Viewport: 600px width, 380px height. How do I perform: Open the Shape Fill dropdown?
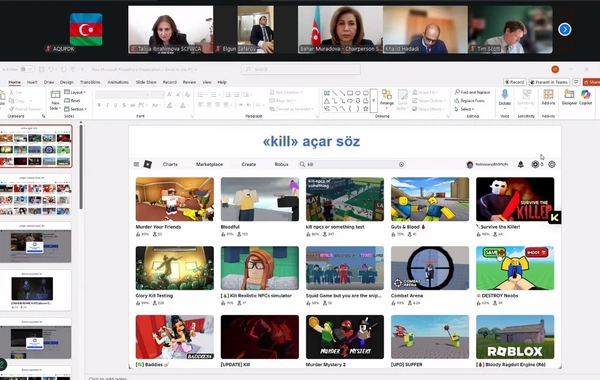click(x=425, y=92)
